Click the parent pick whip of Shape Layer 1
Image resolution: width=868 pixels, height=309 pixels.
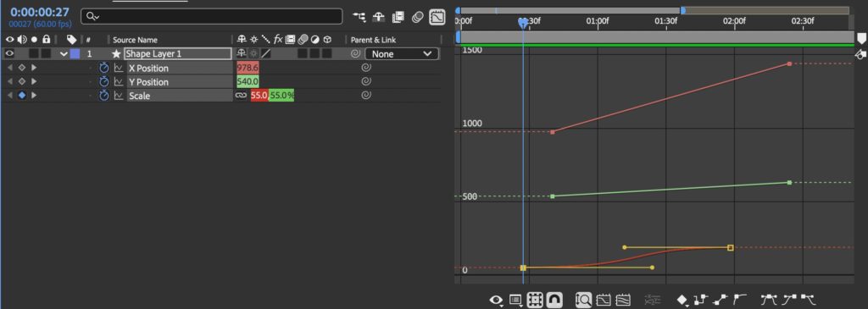tap(356, 54)
